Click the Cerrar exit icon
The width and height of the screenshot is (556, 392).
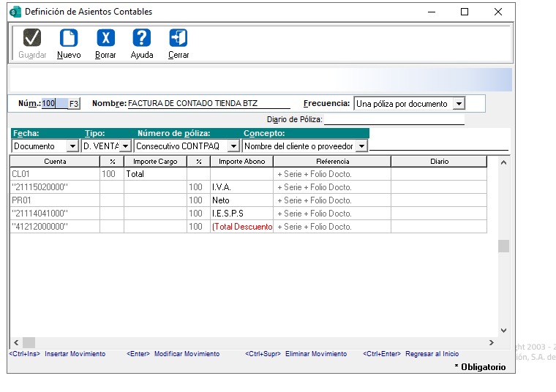178,38
